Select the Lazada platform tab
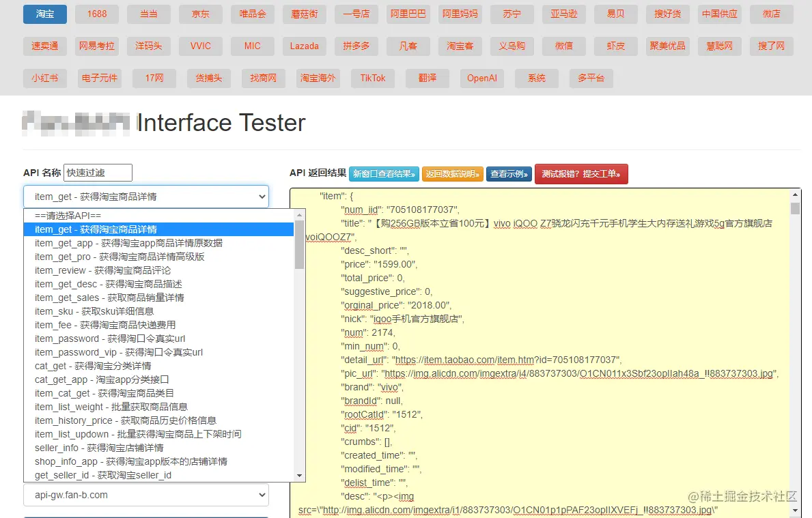 [305, 46]
